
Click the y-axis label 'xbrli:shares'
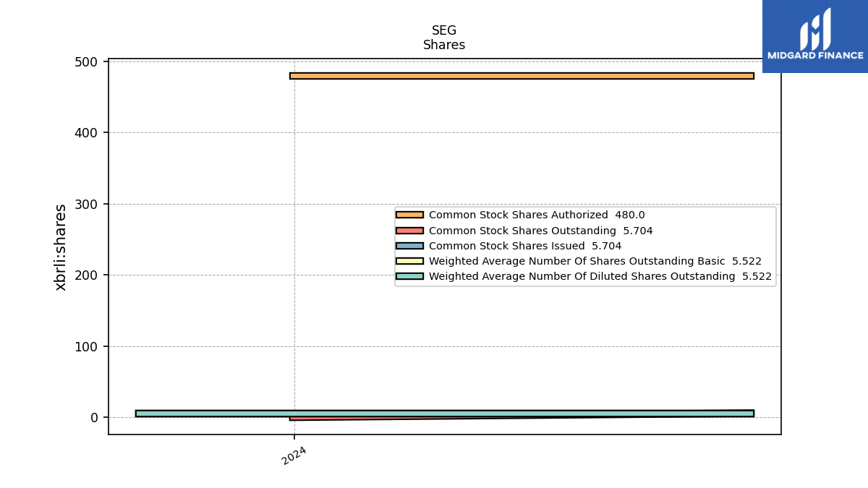click(61, 247)
